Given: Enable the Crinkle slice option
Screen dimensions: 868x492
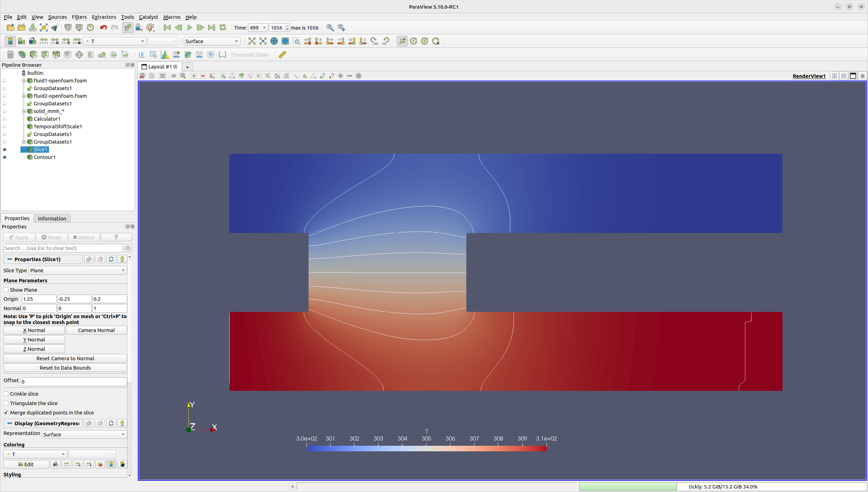Looking at the screenshot, I should point(6,394).
